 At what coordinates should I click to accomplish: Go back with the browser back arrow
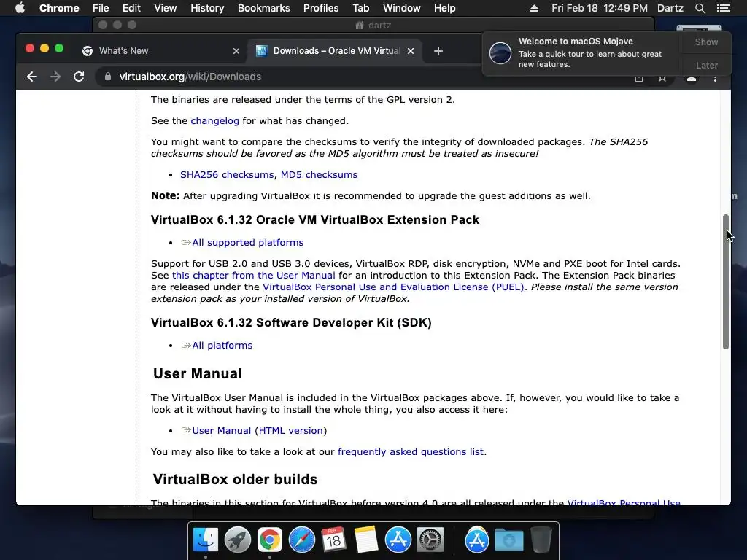pos(32,77)
